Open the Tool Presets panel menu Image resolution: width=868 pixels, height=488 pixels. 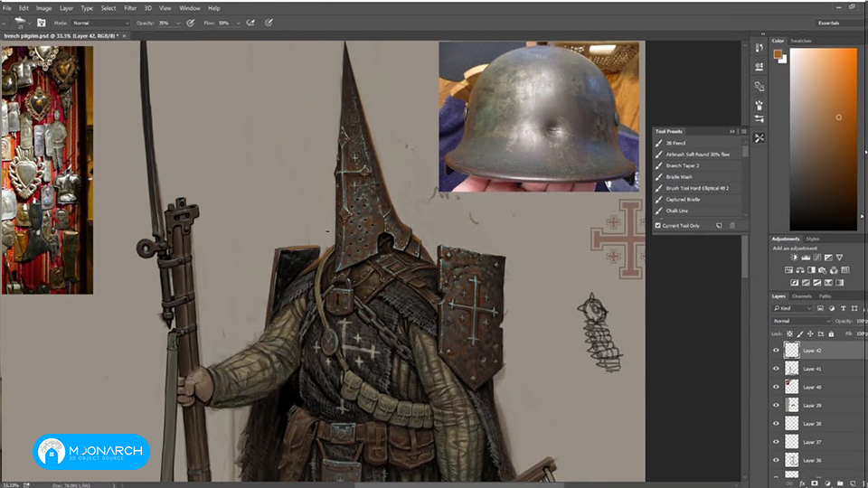click(744, 131)
